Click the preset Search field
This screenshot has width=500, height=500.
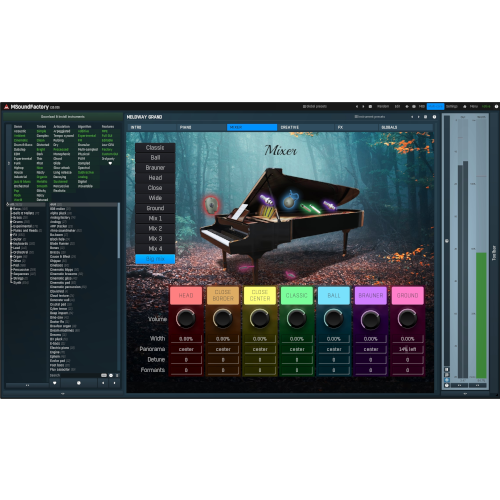(x=74, y=375)
